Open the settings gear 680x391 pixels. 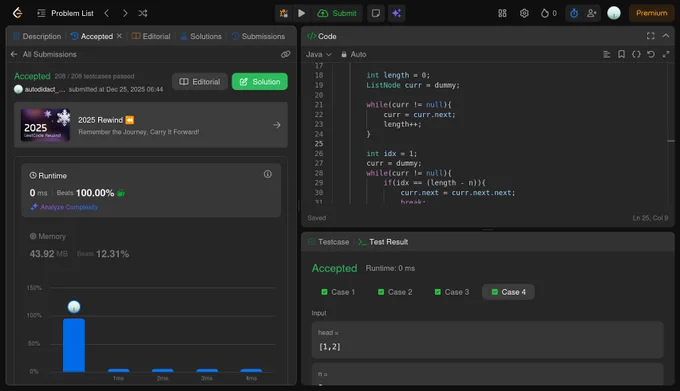point(524,13)
